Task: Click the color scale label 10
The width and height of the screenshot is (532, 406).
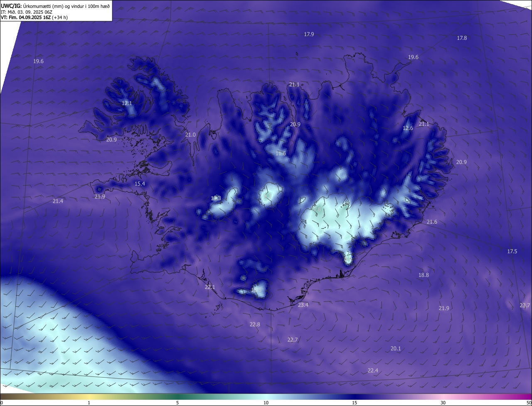Action: pos(266,403)
